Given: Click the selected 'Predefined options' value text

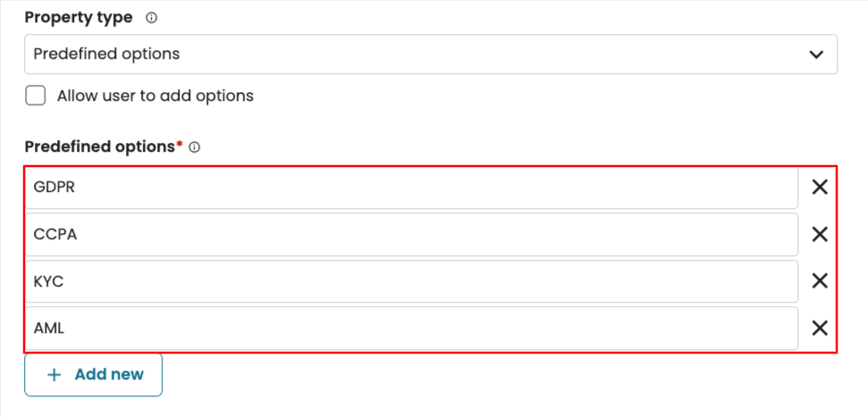Looking at the screenshot, I should point(107,54).
